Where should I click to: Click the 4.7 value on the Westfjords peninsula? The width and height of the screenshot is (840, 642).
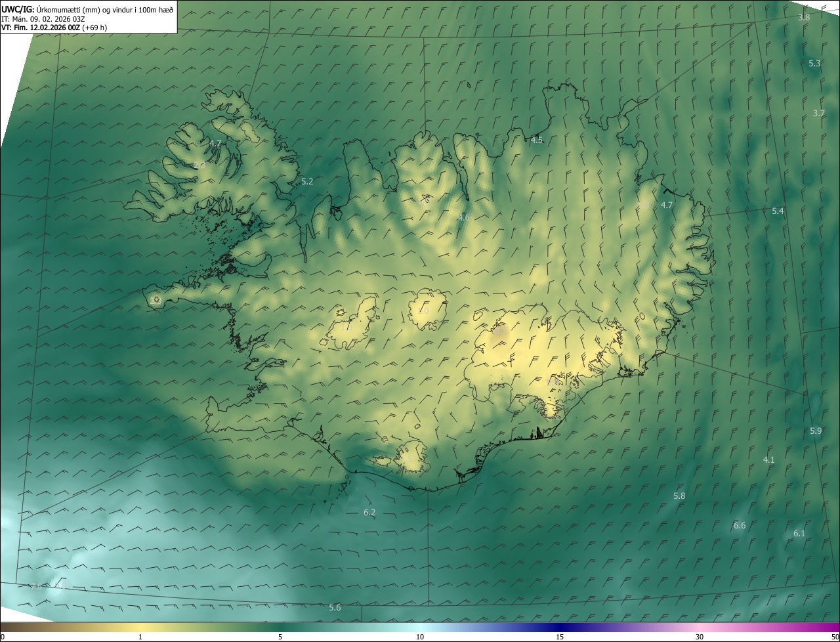pyautogui.click(x=215, y=143)
